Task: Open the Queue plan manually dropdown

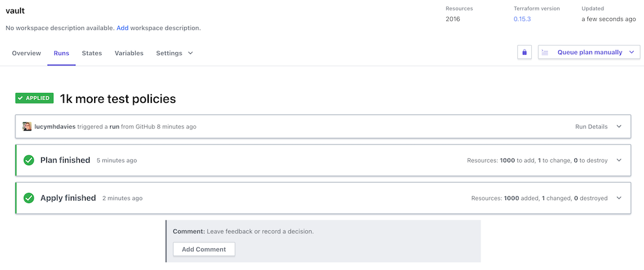Action: (x=631, y=52)
